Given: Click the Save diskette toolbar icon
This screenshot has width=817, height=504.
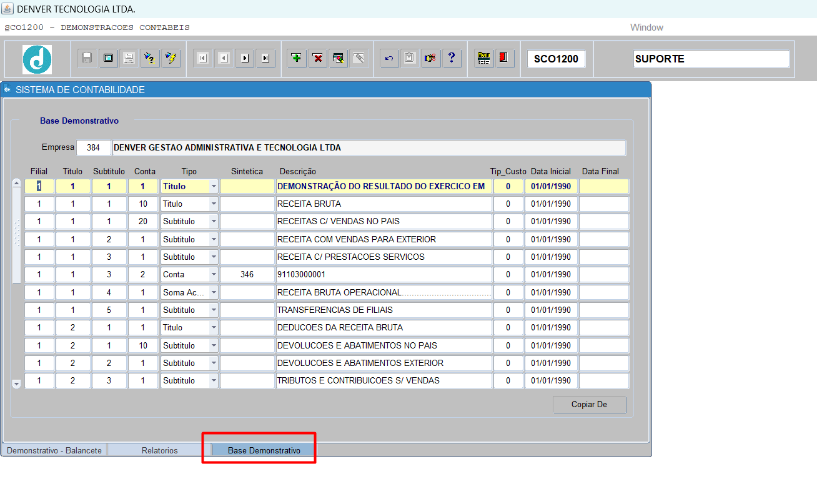Looking at the screenshot, I should 87,58.
